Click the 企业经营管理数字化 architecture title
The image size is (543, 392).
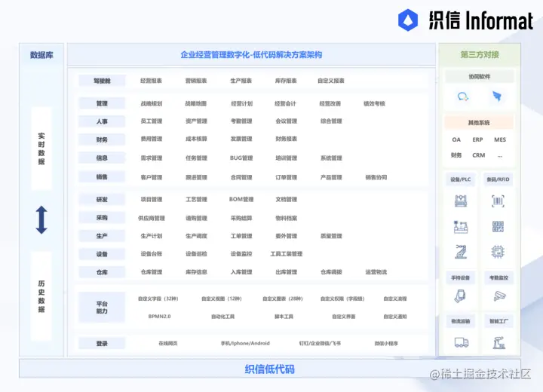coord(251,55)
